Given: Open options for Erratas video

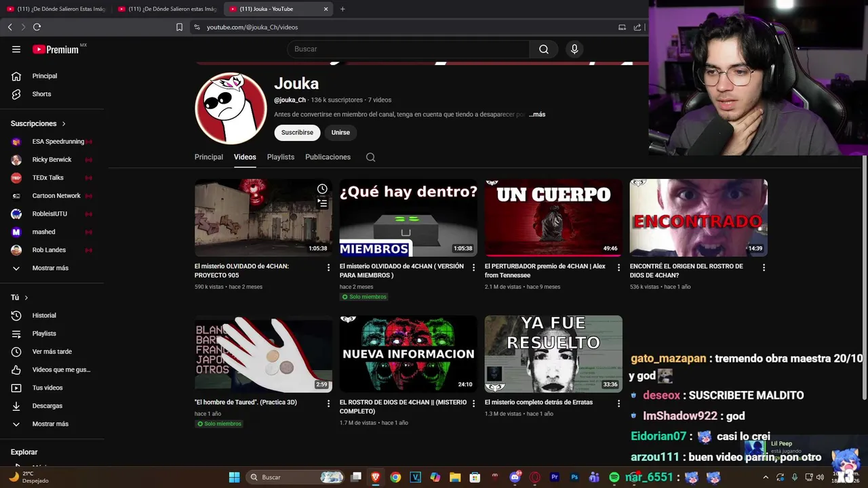Looking at the screenshot, I should (x=618, y=403).
